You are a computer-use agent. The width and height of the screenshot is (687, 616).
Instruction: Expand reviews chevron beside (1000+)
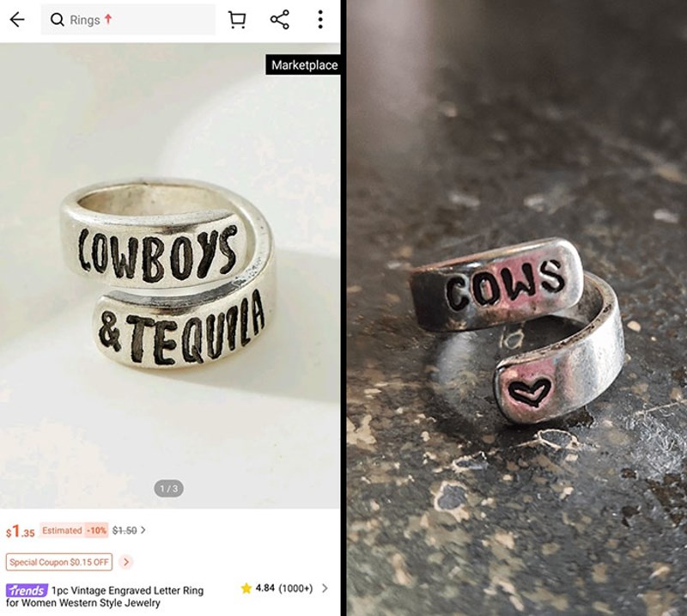coord(325,588)
